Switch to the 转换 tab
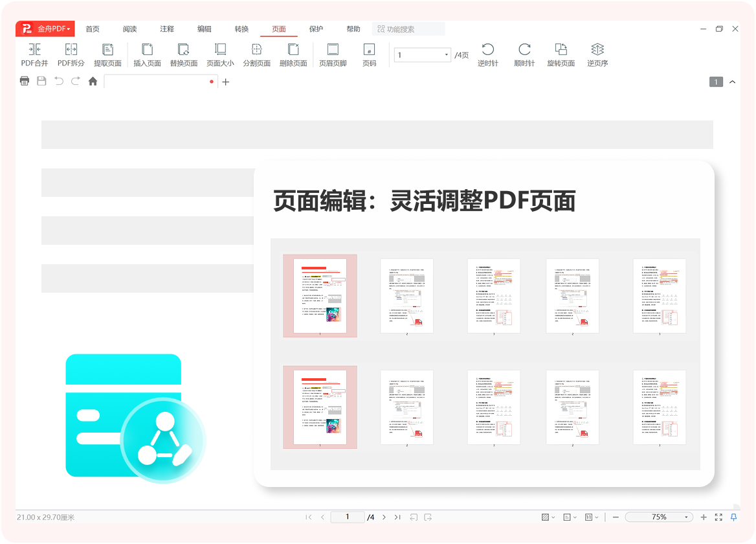The image size is (756, 544). [241, 29]
